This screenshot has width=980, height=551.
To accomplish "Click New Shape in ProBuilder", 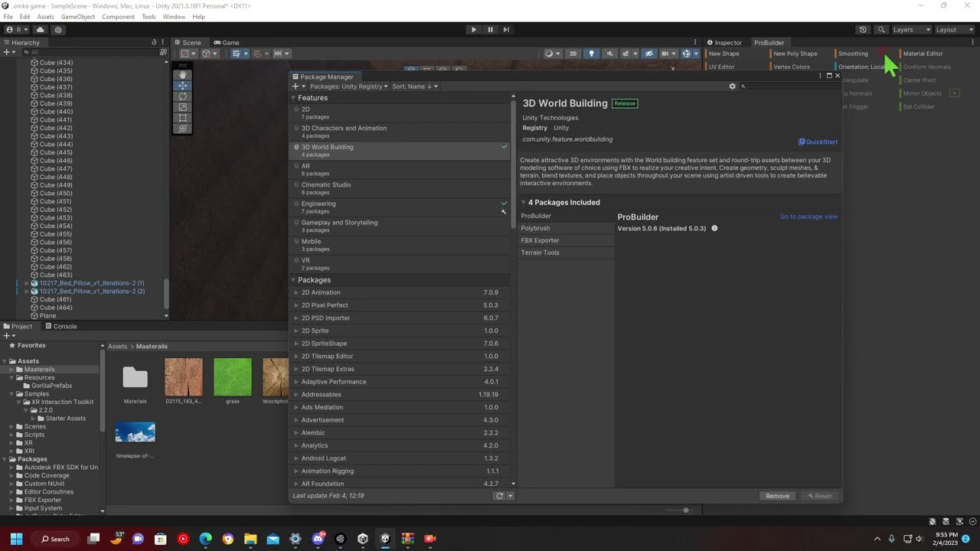I will 724,54.
